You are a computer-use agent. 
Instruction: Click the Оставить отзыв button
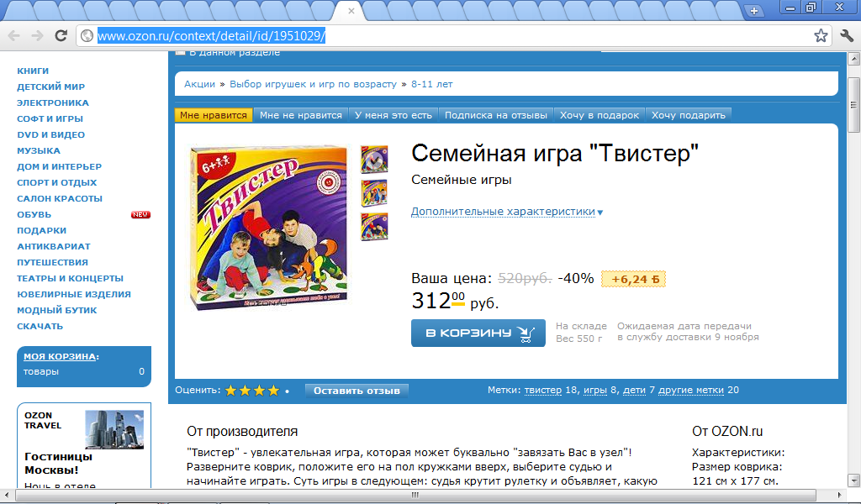coord(357,391)
